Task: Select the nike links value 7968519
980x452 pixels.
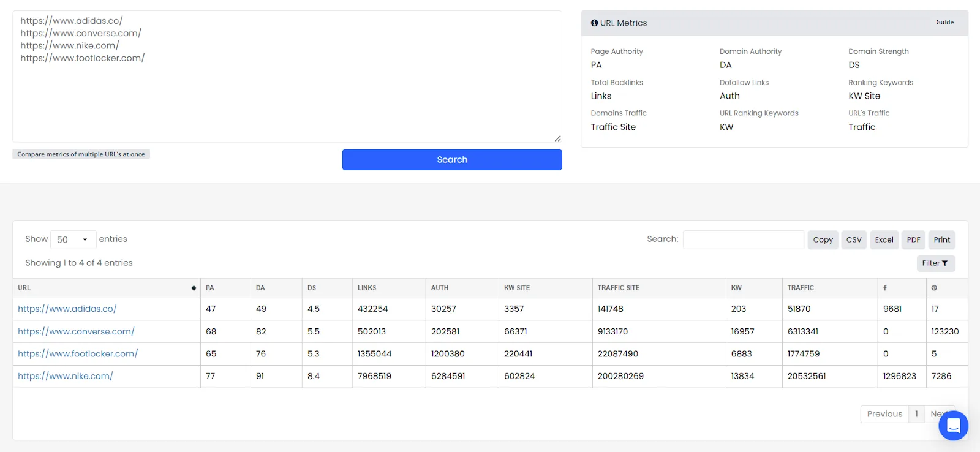Action: [x=374, y=376]
